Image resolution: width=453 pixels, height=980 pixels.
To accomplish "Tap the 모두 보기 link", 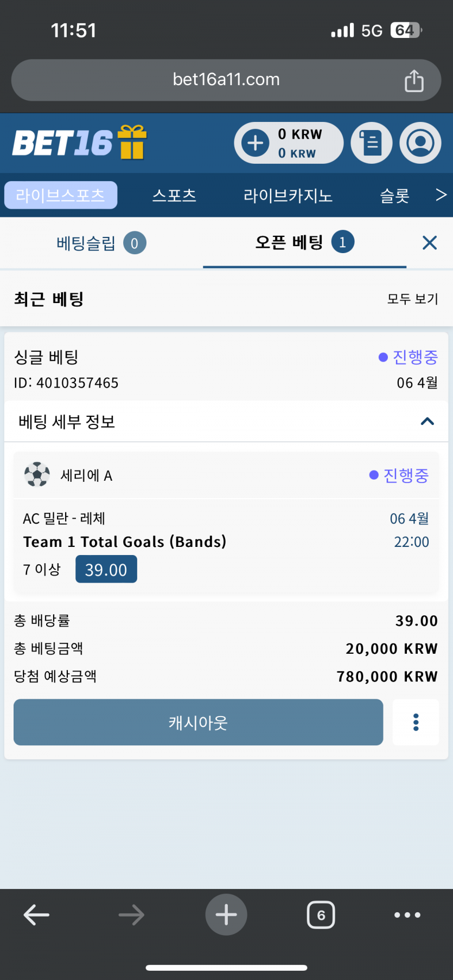I will [x=412, y=299].
